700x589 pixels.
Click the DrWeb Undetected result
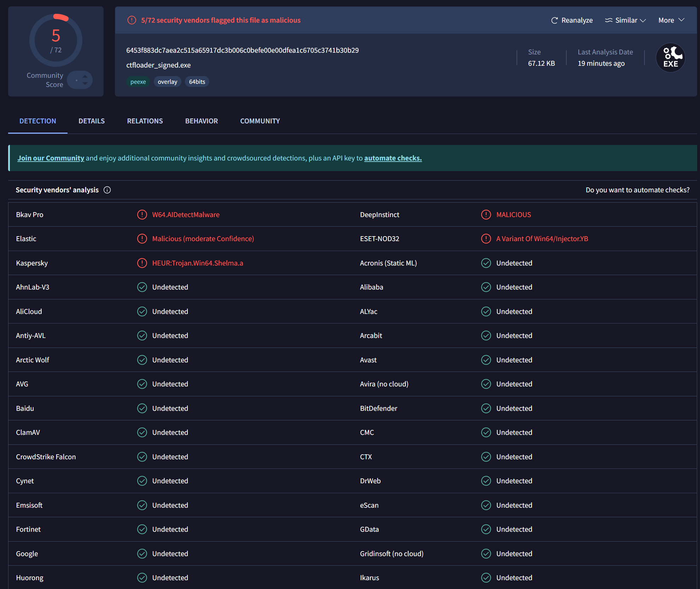(514, 481)
